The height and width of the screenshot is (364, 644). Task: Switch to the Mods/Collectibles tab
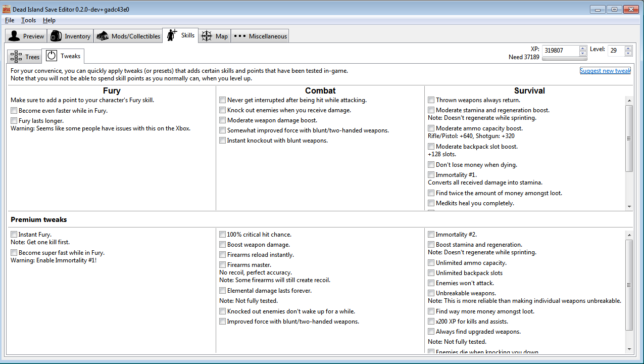128,36
